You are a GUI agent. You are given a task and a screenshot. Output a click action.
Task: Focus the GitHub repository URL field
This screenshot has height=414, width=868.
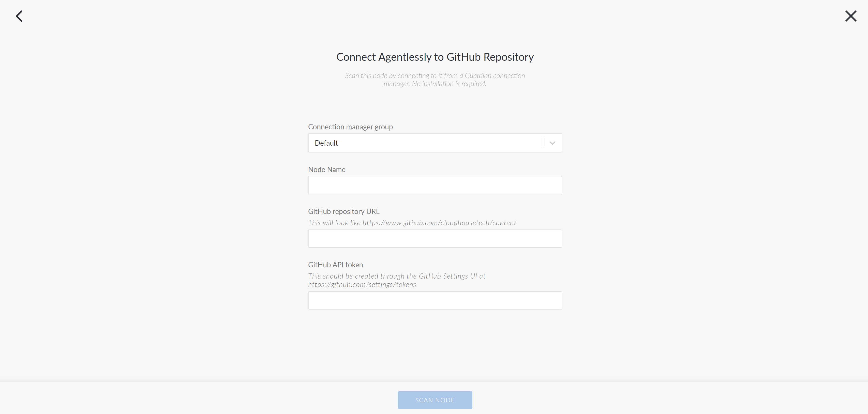tap(435, 238)
